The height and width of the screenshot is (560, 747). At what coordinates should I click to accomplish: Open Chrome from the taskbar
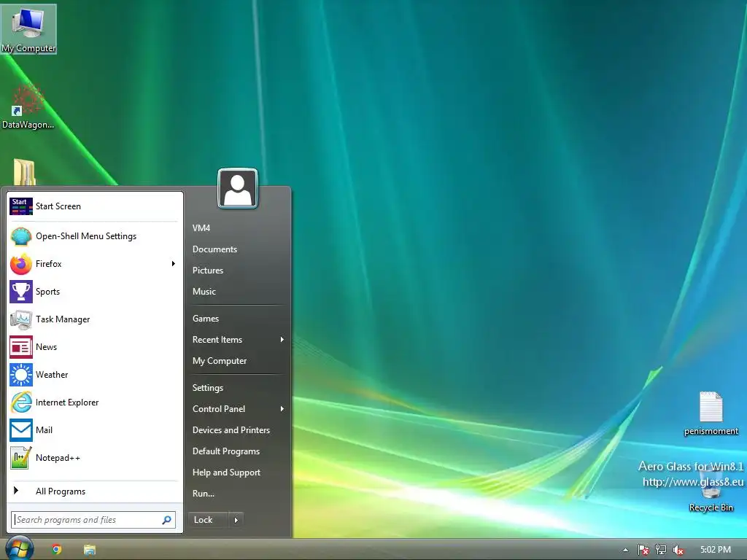57,550
